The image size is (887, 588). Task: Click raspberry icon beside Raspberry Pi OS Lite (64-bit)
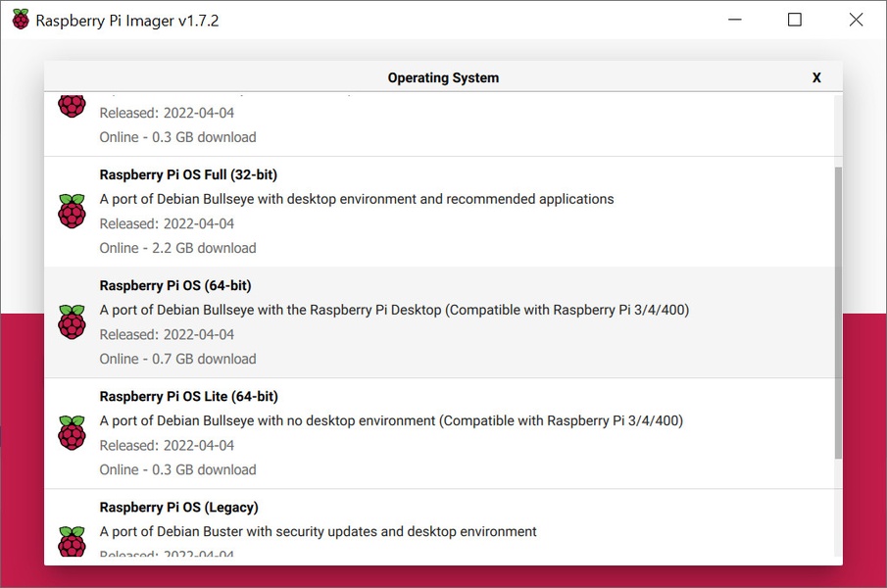coord(72,433)
